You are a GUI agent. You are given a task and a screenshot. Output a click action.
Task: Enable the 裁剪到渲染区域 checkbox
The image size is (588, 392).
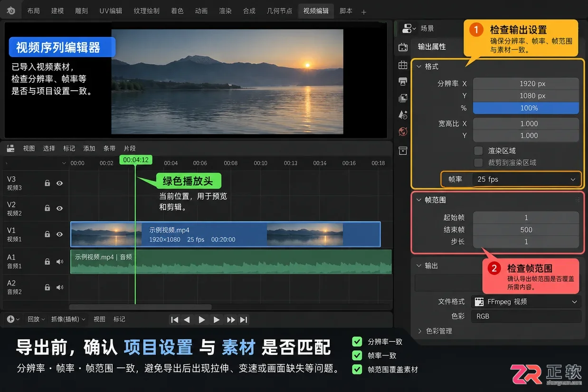click(x=479, y=163)
